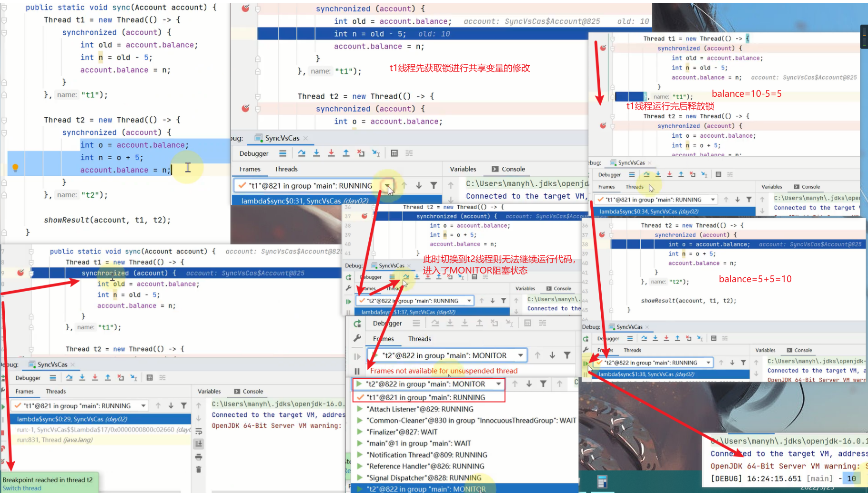Expand t1 thread dropdown above lambda$sync$0:29 frame

143,406
